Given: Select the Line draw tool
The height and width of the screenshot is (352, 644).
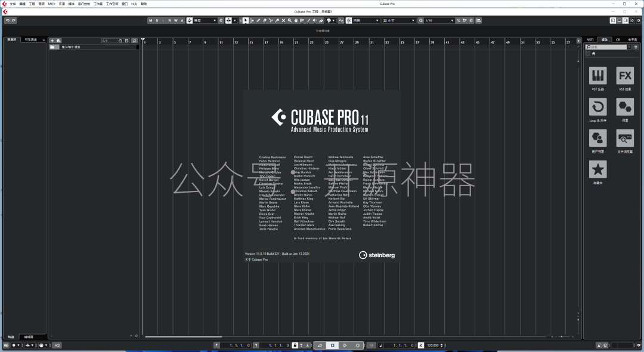Looking at the screenshot, I should tap(308, 20).
